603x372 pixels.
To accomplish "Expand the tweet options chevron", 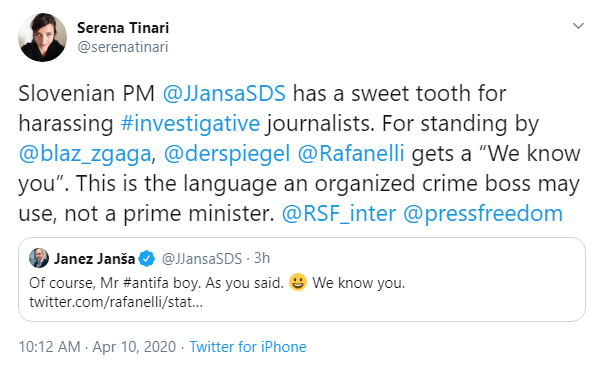I will [x=578, y=26].
